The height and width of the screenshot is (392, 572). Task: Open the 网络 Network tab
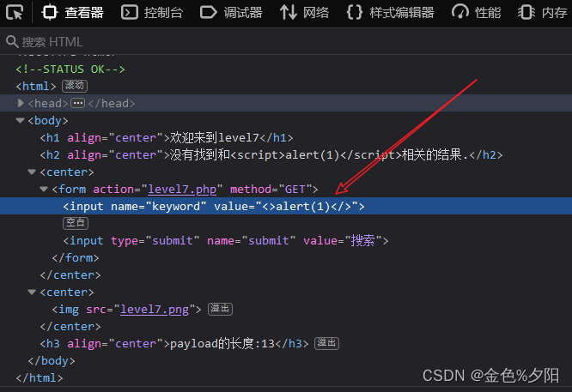pyautogui.click(x=304, y=12)
